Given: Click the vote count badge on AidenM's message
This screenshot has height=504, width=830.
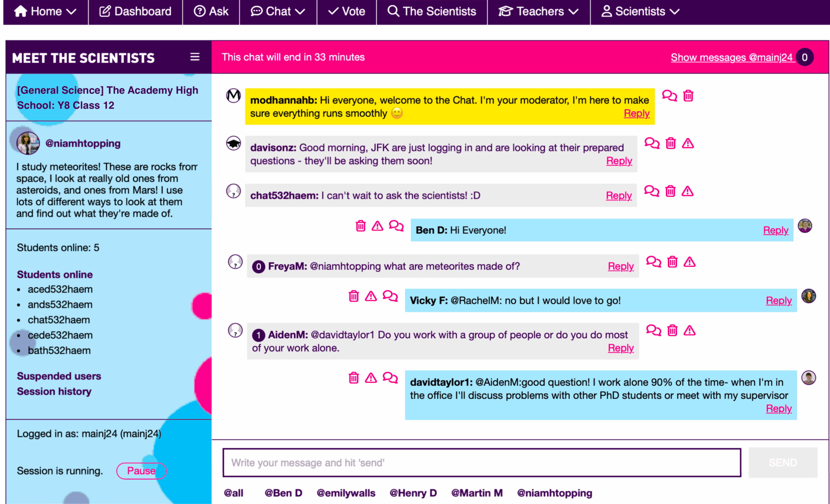Looking at the screenshot, I should [258, 335].
